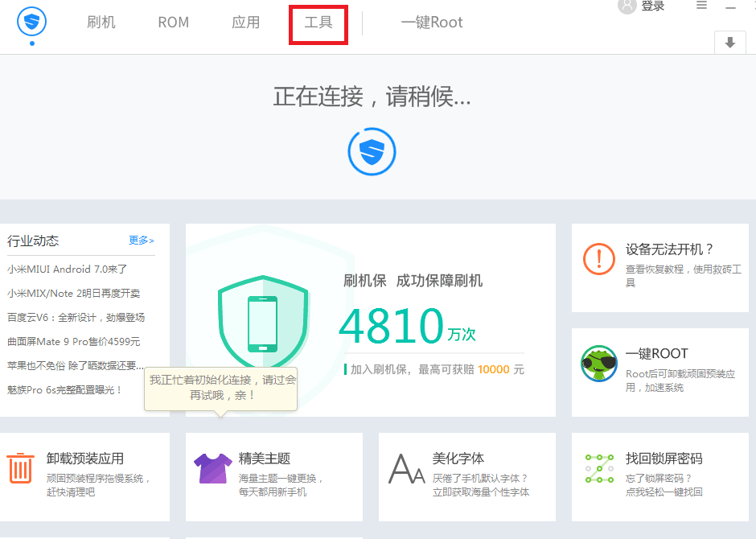Screen dimensions: 756x539
Task: Click the 登录 login link
Action: tap(653, 6)
